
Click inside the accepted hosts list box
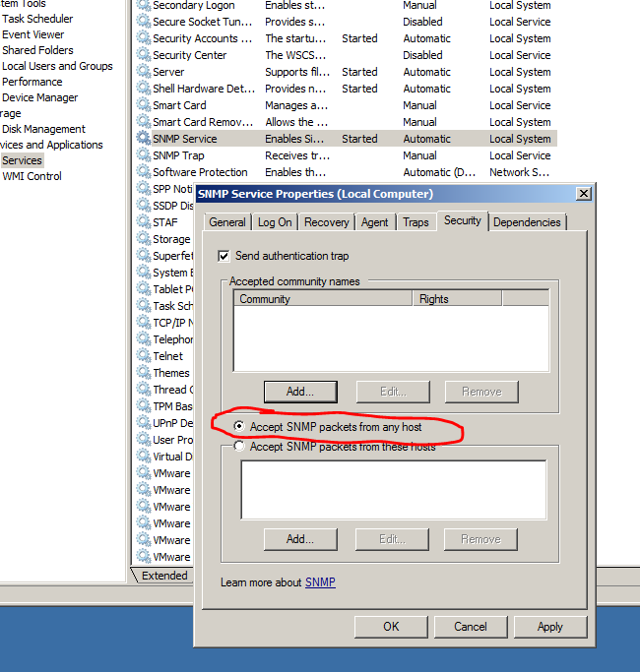tap(394, 489)
